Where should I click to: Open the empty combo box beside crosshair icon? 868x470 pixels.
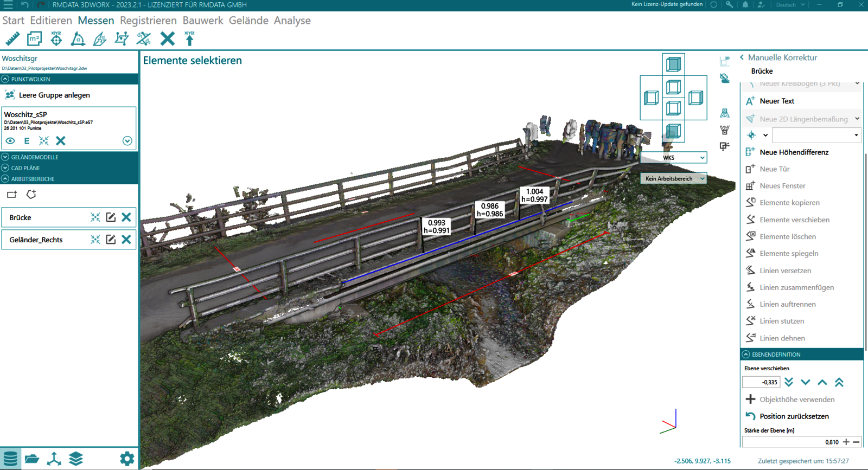coord(816,135)
